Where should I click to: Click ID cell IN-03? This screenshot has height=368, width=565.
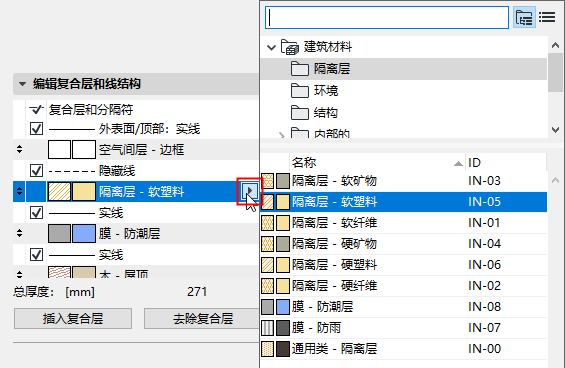click(x=484, y=181)
